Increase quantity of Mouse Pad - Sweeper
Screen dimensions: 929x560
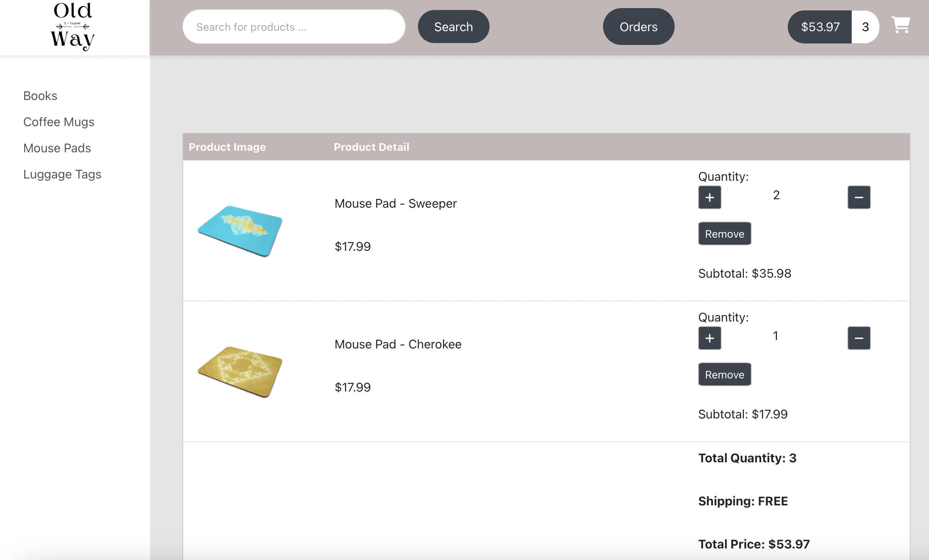point(709,197)
